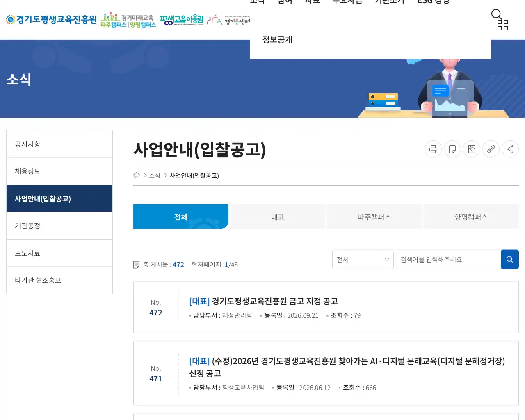
Task: Select 사업안내(입찰공고) sidebar item
Action: click(59, 199)
